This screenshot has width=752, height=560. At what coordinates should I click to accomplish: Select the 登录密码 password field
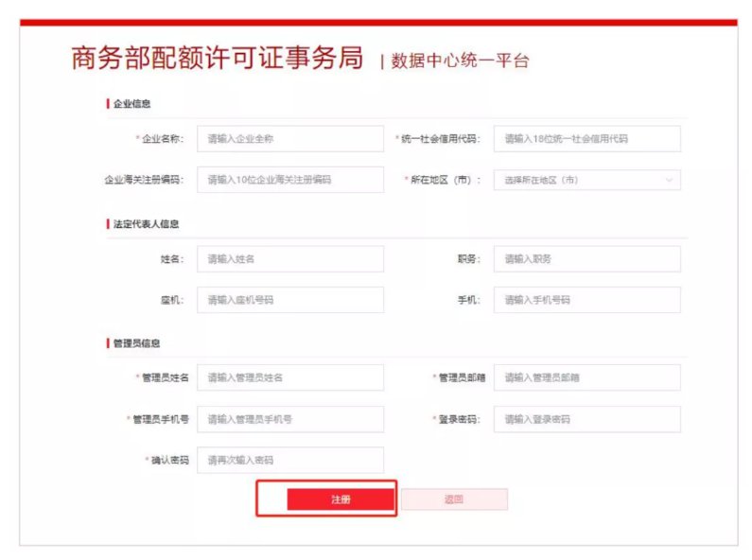coord(586,419)
